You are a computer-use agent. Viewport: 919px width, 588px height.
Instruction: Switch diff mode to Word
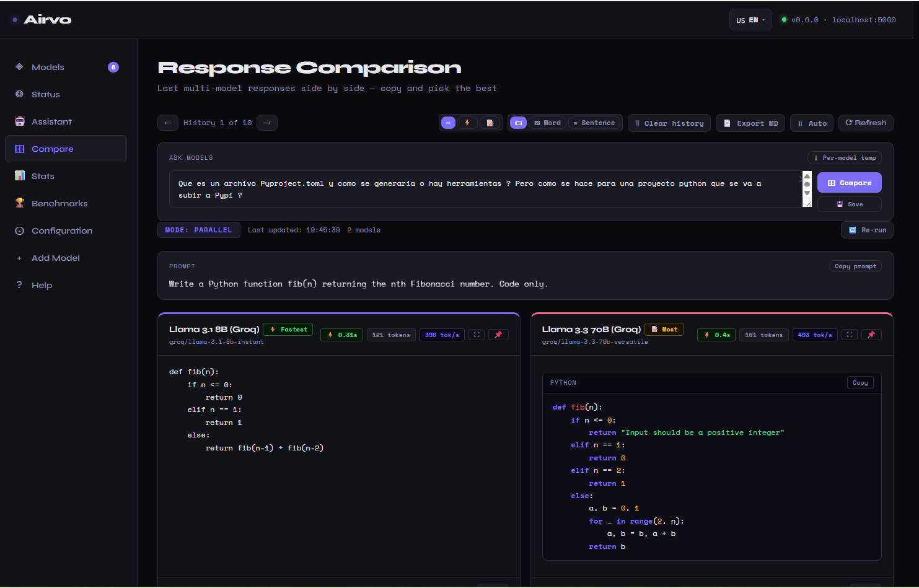pos(548,123)
